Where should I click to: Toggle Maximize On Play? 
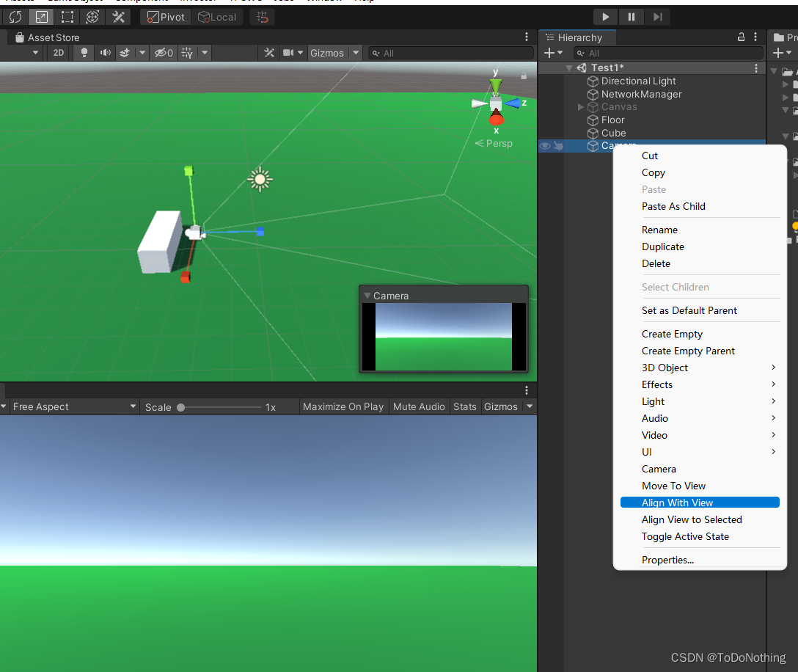343,406
